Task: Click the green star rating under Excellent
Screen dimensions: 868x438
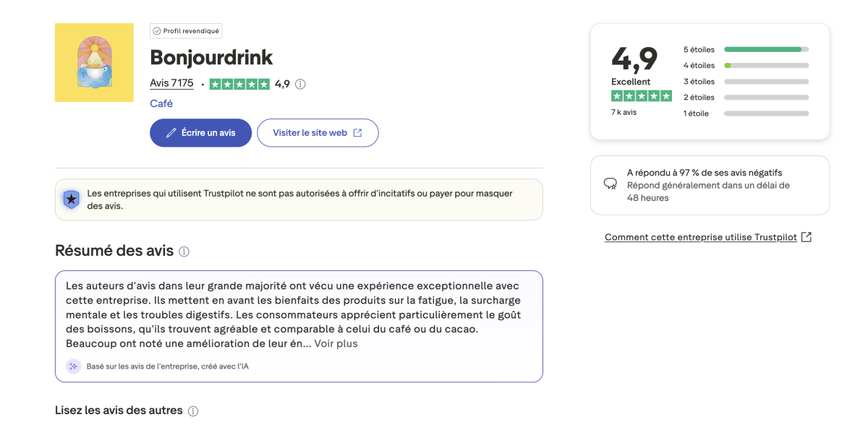Action: (x=642, y=96)
